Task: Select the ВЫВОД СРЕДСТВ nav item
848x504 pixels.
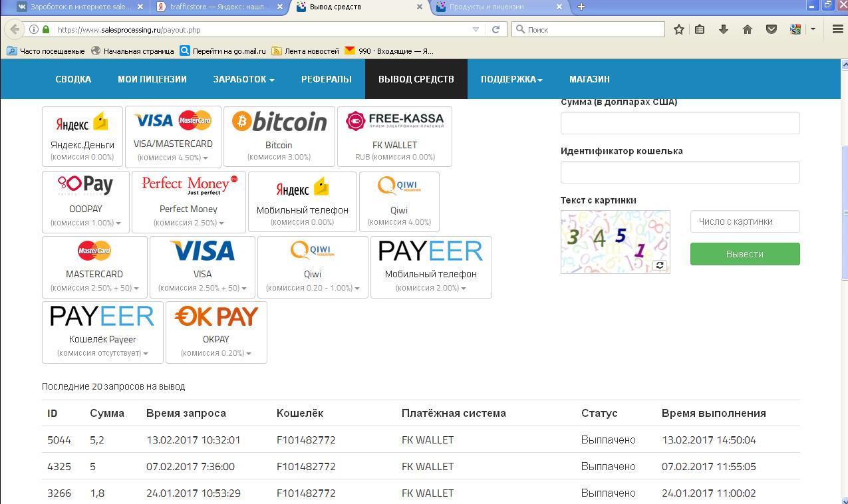Action: coord(416,79)
